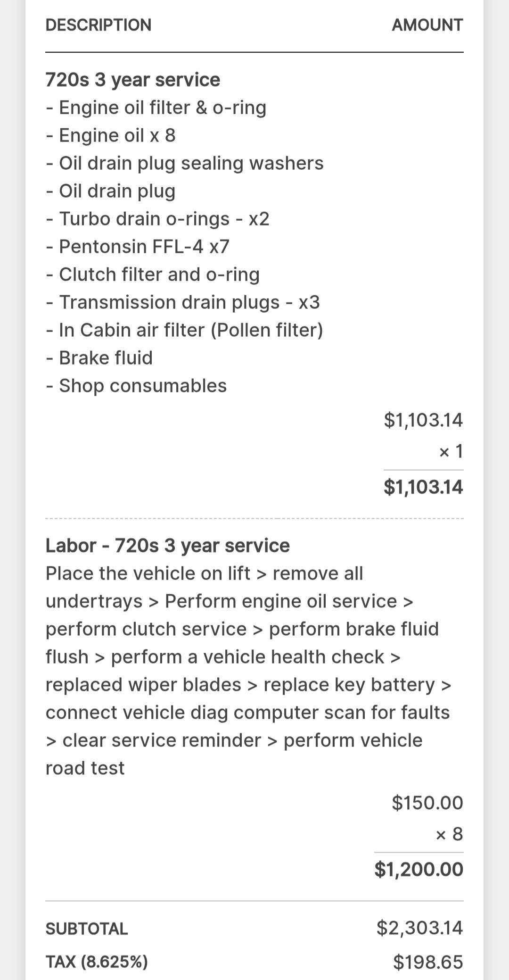Tap the "Brake fluid" line item
The width and height of the screenshot is (509, 980).
coord(100,358)
